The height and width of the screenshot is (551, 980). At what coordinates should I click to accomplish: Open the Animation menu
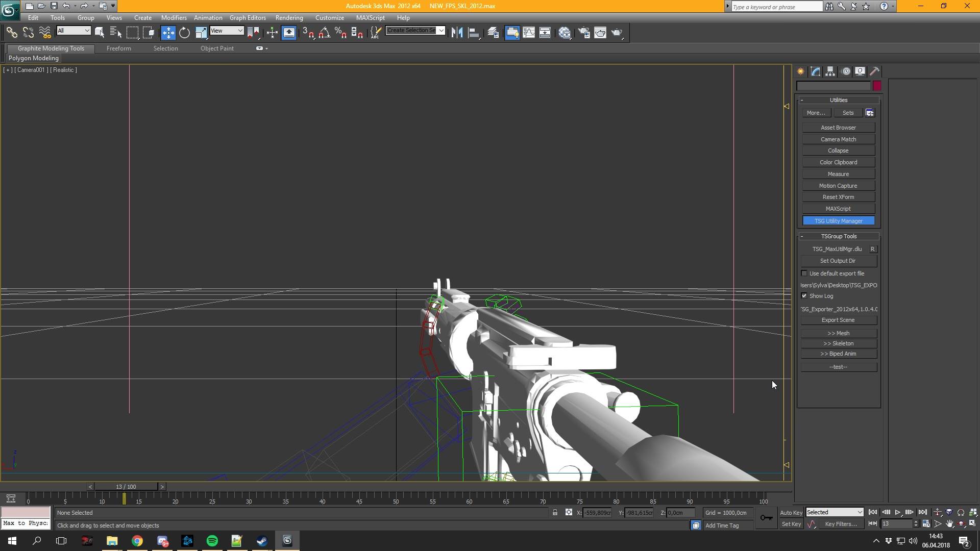coord(208,17)
